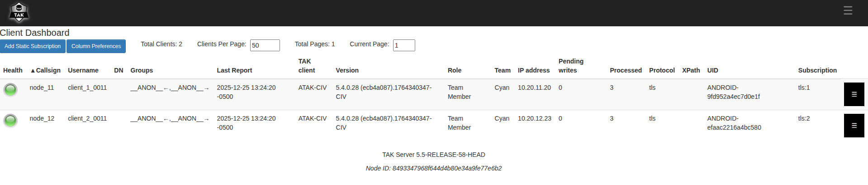Screen dimensions: 868x185
Task: Sort by the IP address column header
Action: [534, 70]
